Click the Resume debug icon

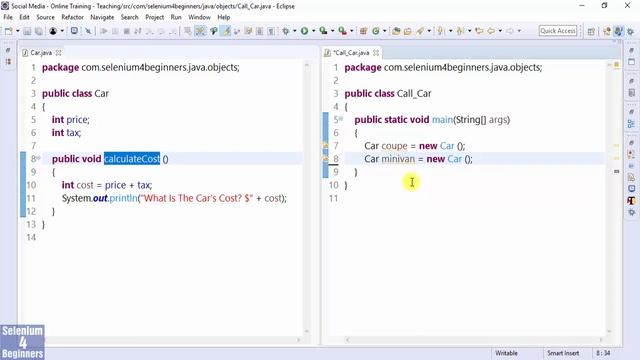point(104,31)
